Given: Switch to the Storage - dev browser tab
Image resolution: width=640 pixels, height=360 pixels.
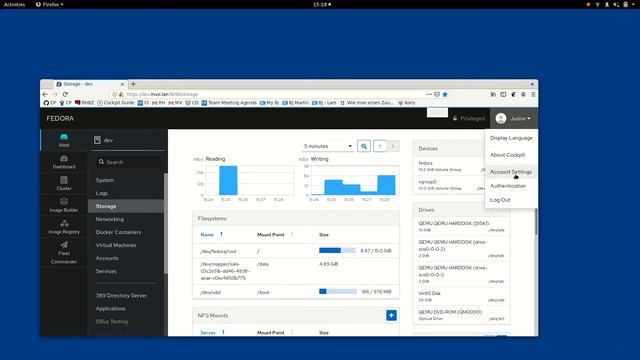Looking at the screenshot, I should click(90, 84).
